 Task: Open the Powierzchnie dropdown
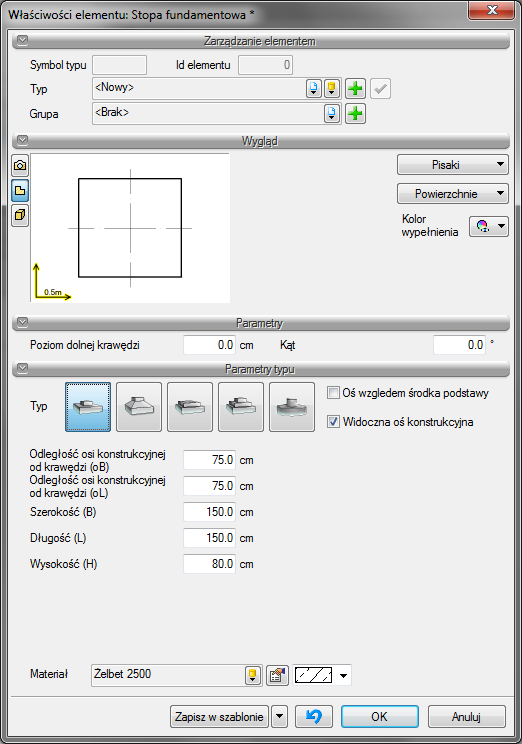click(x=453, y=194)
